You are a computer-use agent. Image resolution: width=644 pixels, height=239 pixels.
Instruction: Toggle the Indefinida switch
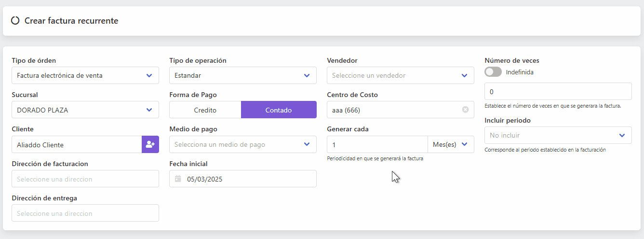point(493,72)
